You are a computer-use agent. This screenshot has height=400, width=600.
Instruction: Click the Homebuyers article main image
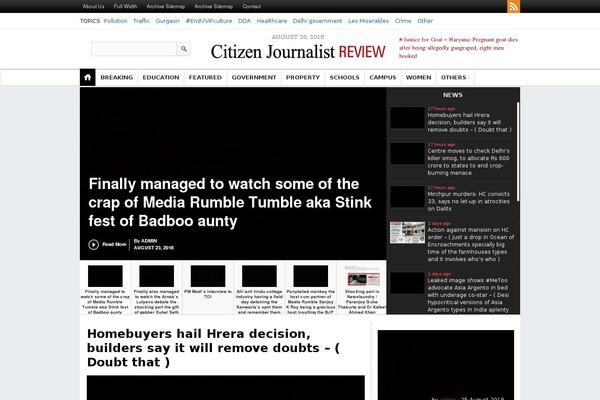point(226,387)
